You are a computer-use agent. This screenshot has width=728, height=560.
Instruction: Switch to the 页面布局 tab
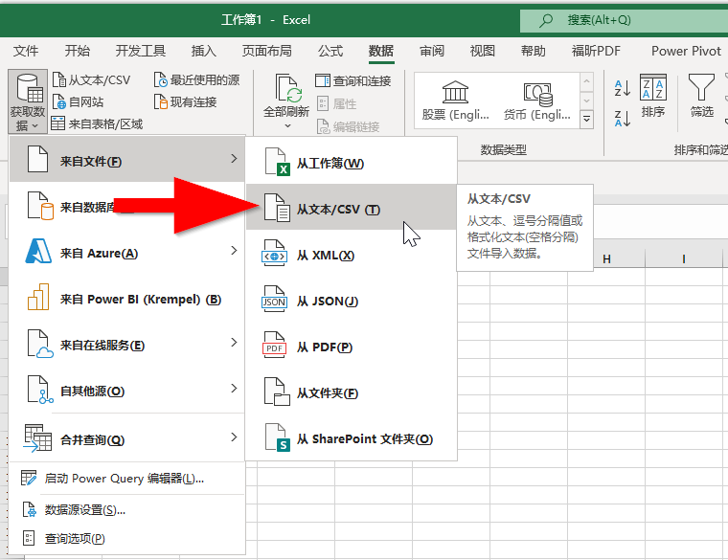click(x=266, y=51)
